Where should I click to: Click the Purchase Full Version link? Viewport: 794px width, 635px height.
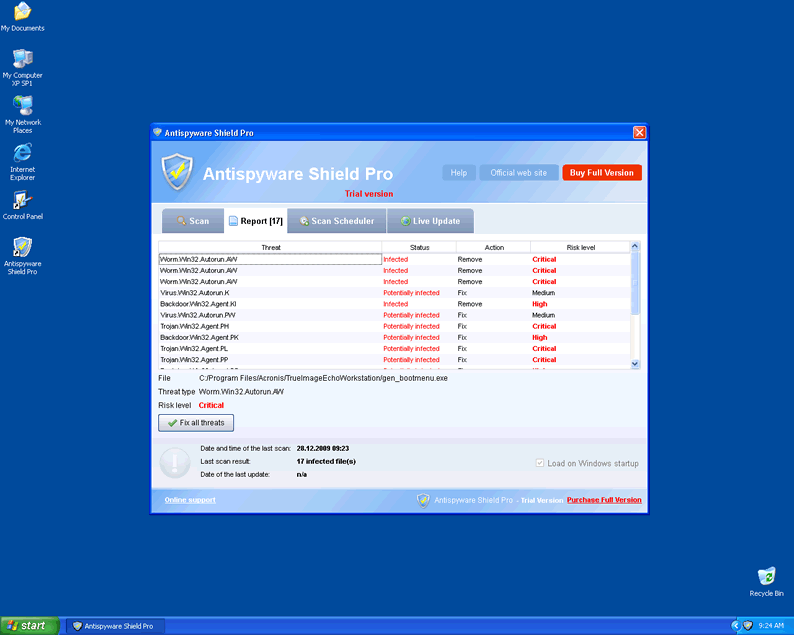point(604,500)
